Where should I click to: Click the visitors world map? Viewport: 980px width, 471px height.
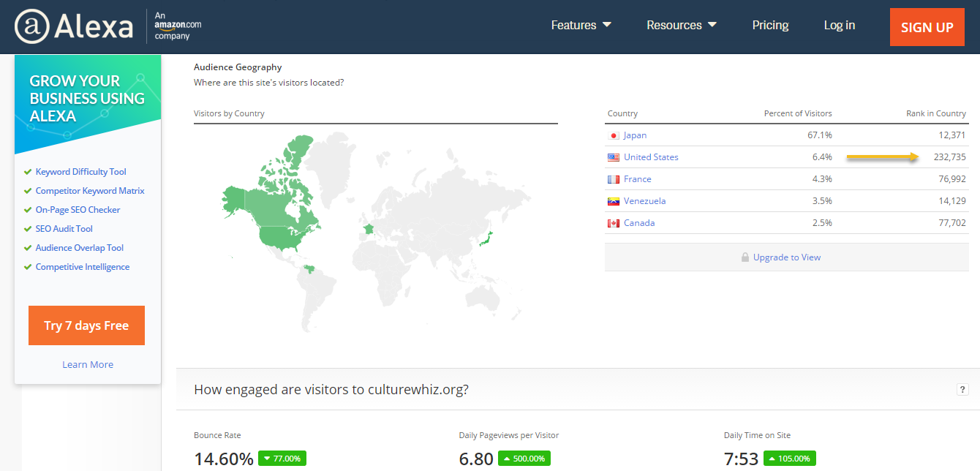click(x=377, y=233)
